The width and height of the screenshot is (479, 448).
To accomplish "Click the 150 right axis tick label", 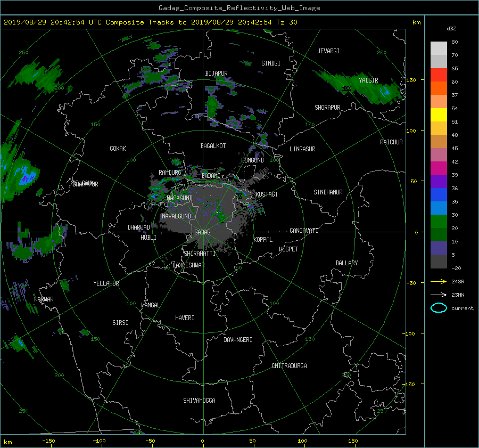I will pos(411,80).
